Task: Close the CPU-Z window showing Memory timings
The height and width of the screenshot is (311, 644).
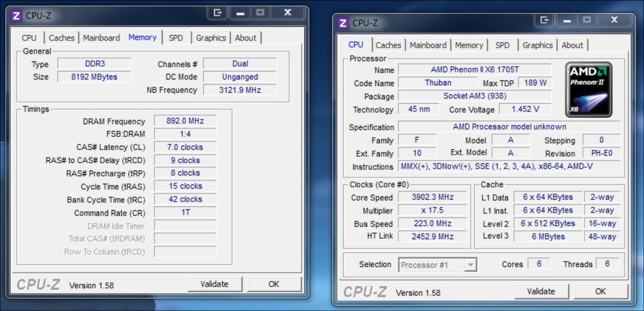Action: tap(288, 13)
